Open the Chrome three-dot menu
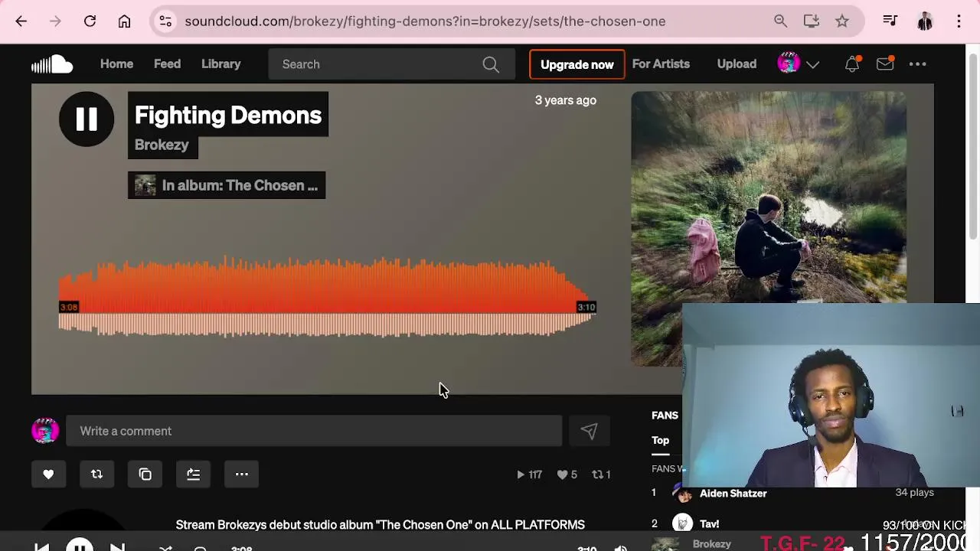 [959, 21]
